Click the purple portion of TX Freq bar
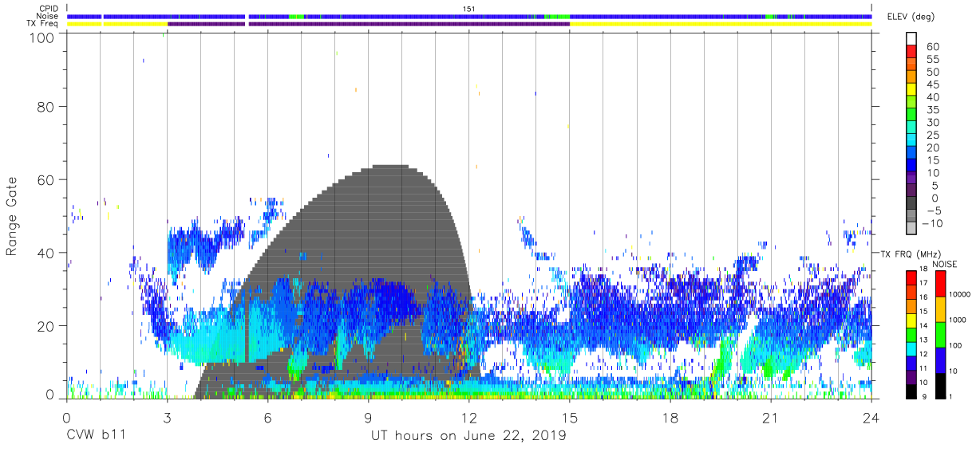Viewport: 980px width, 452px height. click(368, 24)
